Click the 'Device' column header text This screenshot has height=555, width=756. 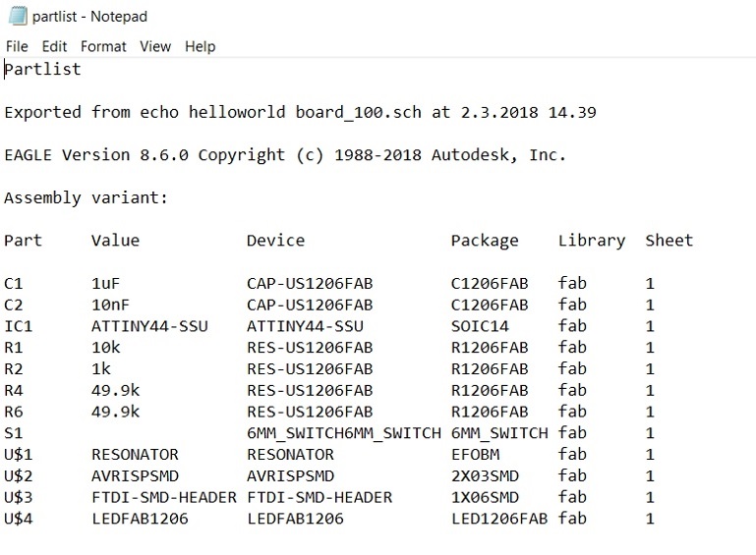[x=275, y=241]
